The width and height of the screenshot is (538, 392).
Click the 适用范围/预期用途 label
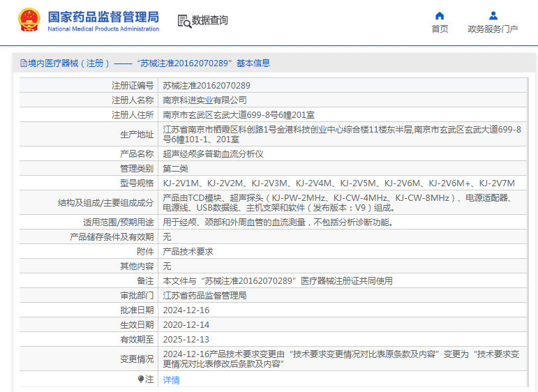[x=119, y=223]
